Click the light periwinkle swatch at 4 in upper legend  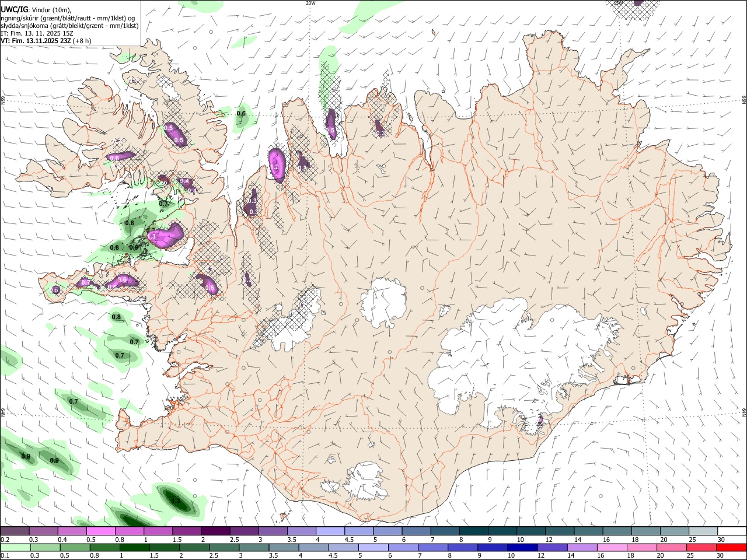coord(329,531)
